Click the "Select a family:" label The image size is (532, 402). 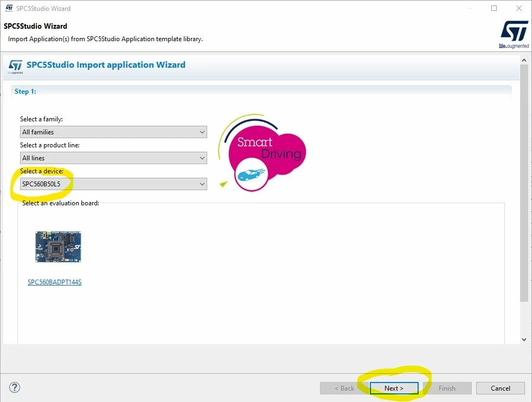pos(41,119)
